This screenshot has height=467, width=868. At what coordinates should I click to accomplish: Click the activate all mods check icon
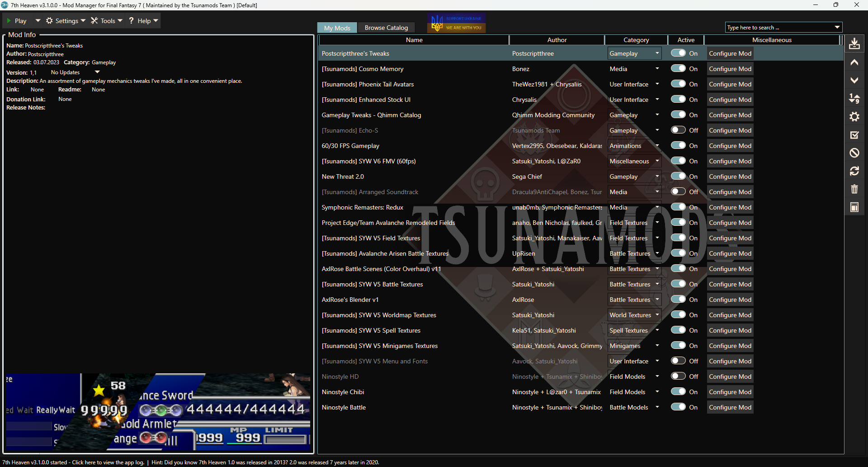pos(854,135)
